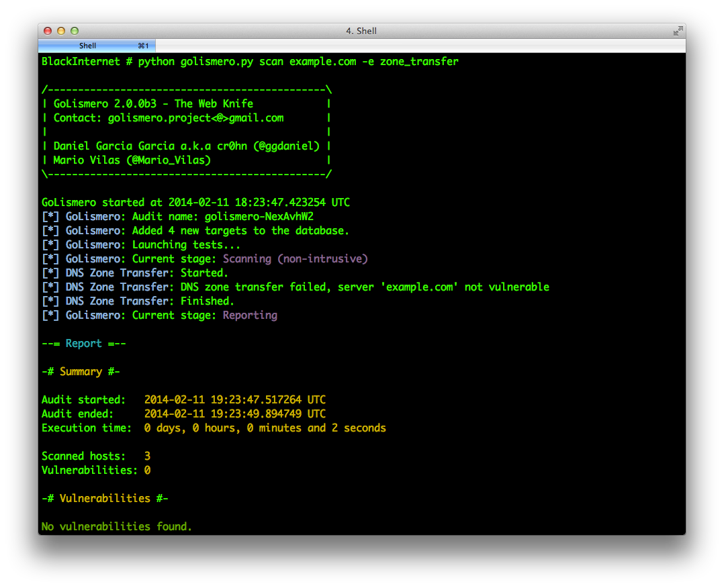Click the audit name 'golismero-NexAvhW2'
724x588 pixels.
[259, 216]
